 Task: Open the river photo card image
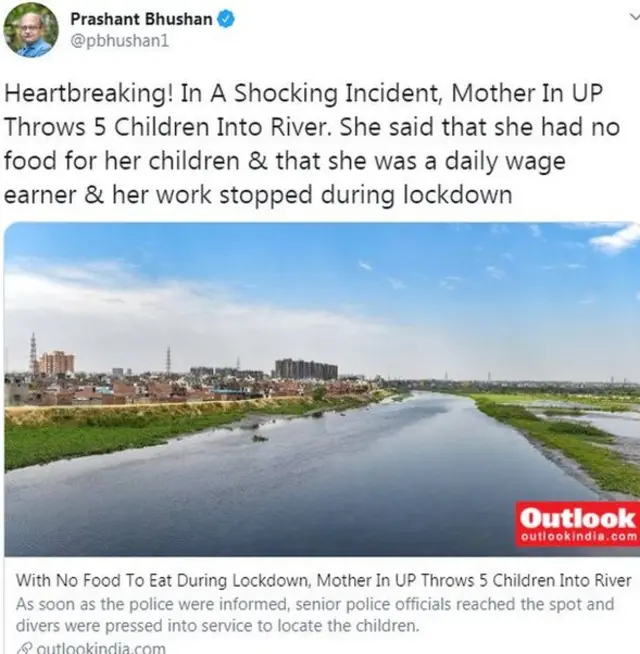[x=322, y=389]
